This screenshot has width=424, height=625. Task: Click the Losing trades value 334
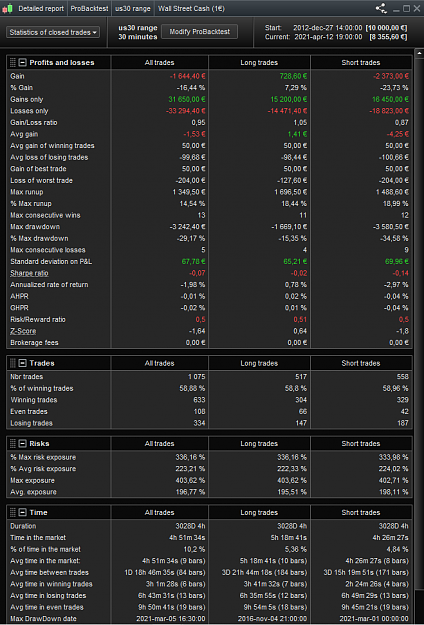199,423
